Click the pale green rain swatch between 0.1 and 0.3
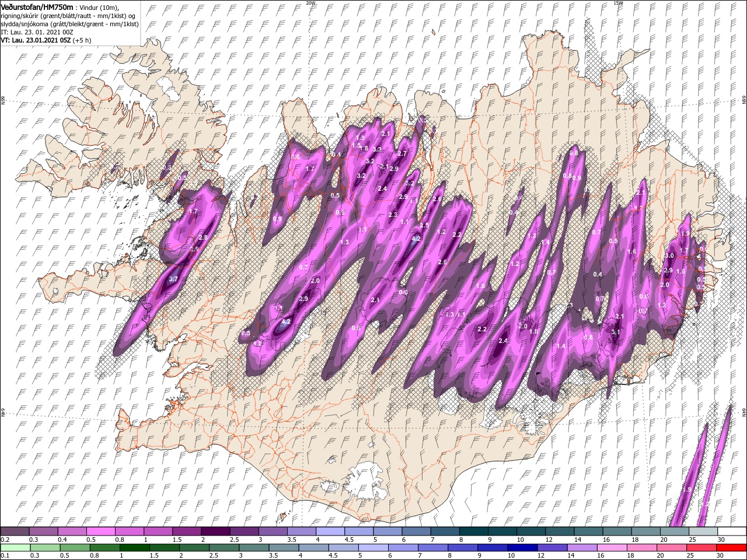The height and width of the screenshot is (560, 747). click(15, 548)
